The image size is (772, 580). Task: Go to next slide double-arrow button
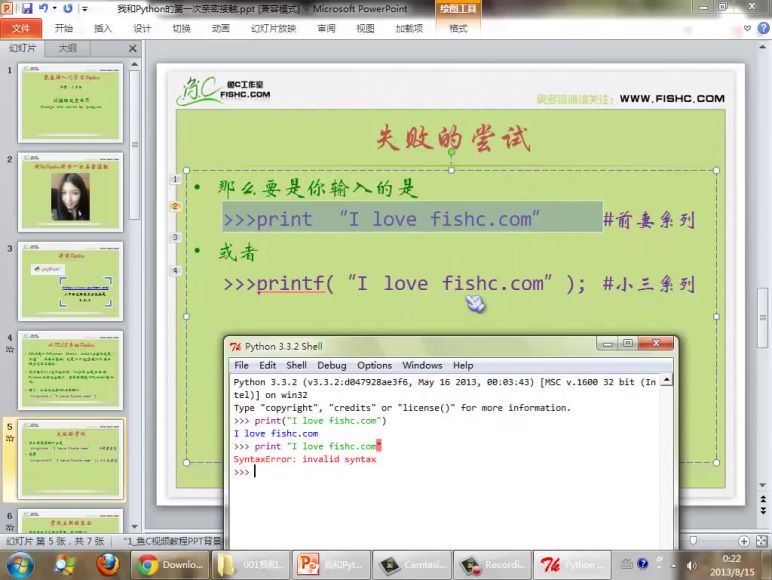click(763, 511)
